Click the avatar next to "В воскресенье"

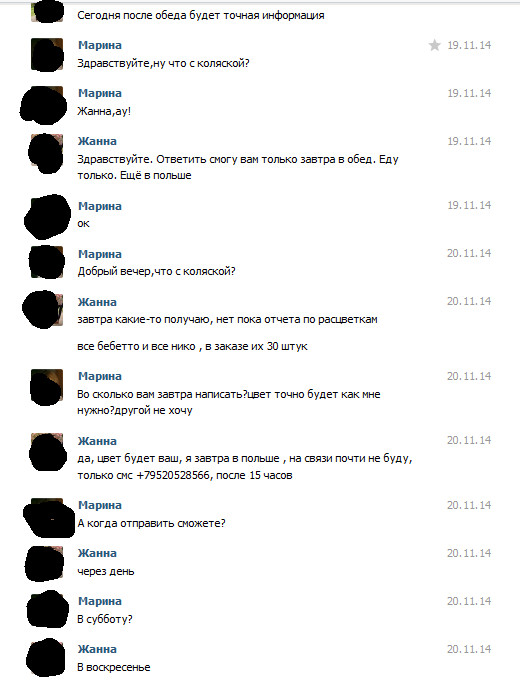coord(47,657)
